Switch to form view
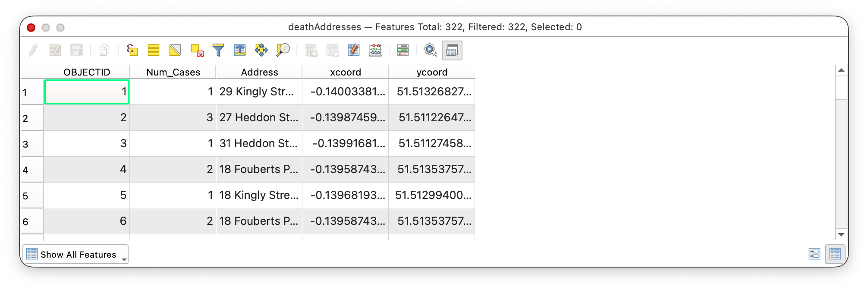 point(814,254)
